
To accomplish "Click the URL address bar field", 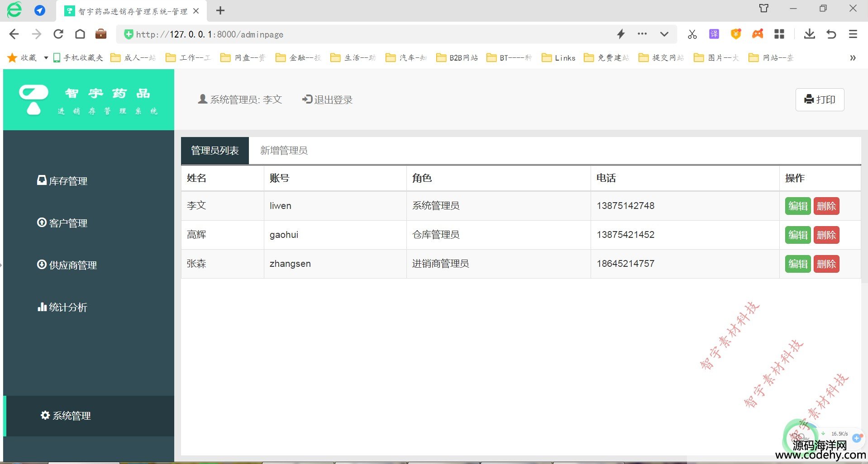I will [x=362, y=34].
